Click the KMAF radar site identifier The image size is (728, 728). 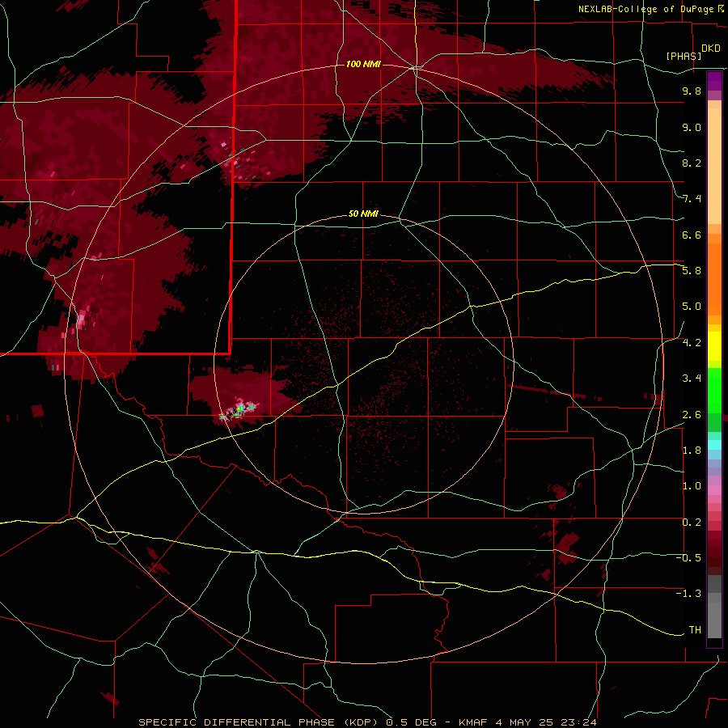[473, 722]
